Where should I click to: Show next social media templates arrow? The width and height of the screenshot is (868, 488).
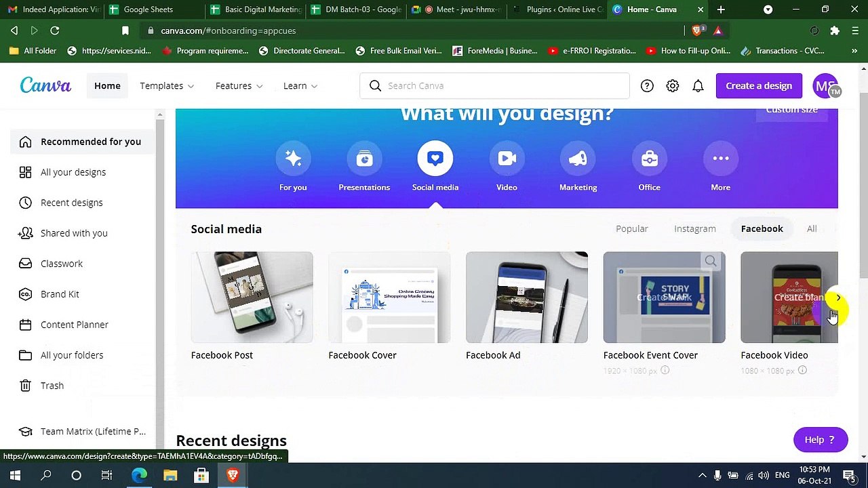[838, 298]
